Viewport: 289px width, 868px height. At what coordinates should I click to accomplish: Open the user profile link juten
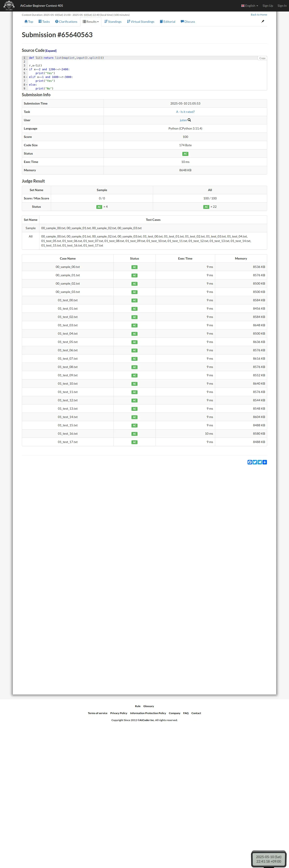(x=183, y=120)
